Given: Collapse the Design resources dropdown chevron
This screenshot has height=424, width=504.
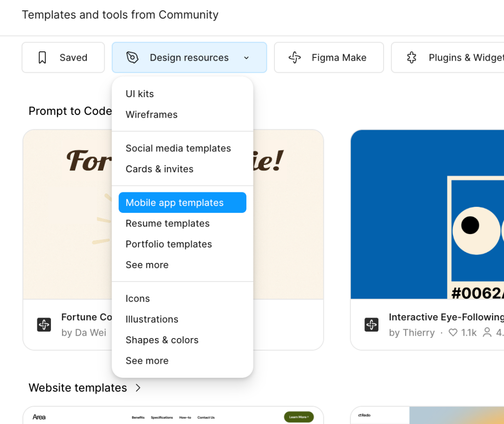Looking at the screenshot, I should 246,58.
